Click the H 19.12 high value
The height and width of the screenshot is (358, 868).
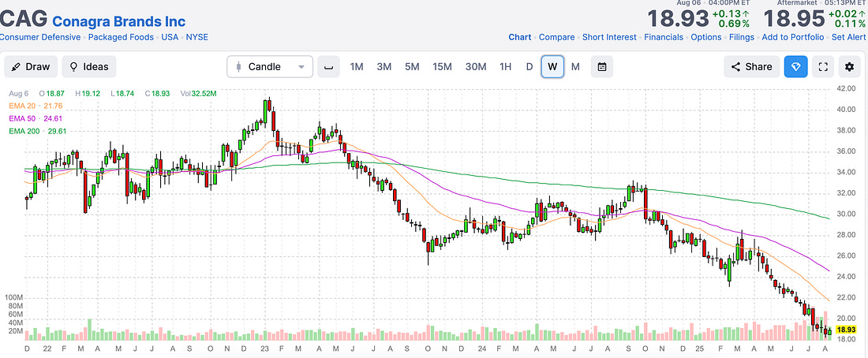(86, 94)
